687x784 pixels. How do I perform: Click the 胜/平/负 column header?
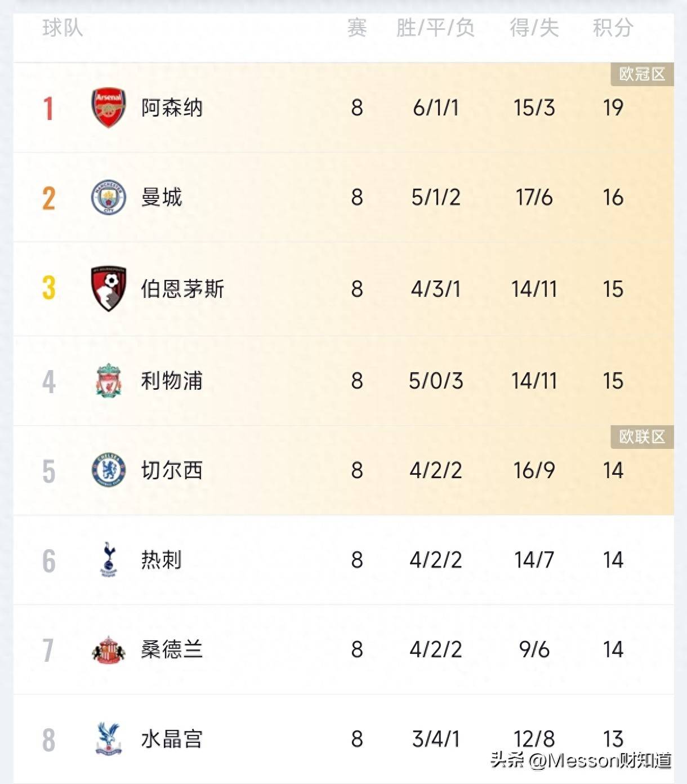435,28
